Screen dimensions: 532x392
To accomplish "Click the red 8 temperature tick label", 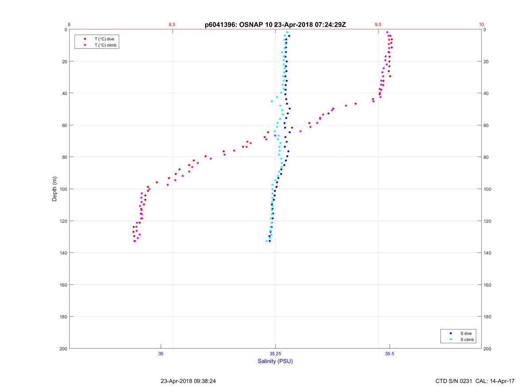I will tap(69, 25).
